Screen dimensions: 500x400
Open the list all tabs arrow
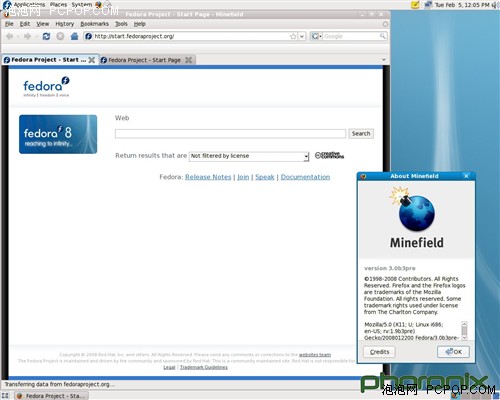[x=384, y=59]
